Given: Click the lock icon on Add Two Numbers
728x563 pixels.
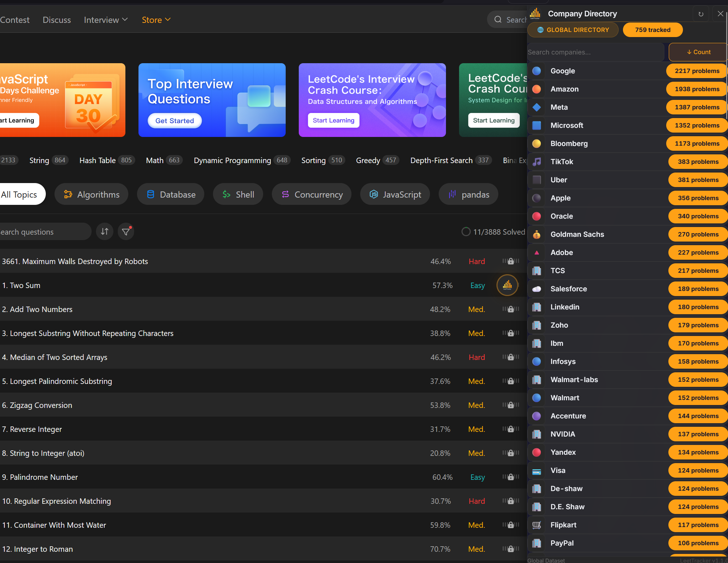Looking at the screenshot, I should click(510, 309).
